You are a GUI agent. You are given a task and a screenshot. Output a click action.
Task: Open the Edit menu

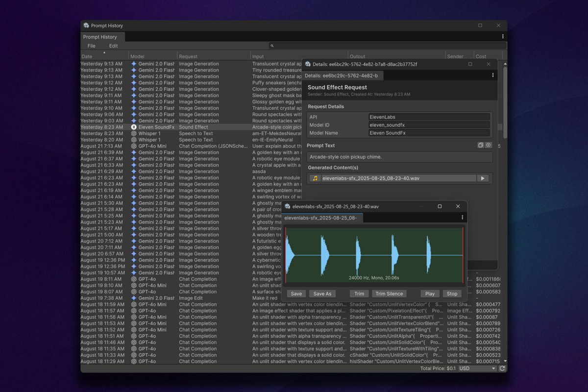[113, 46]
